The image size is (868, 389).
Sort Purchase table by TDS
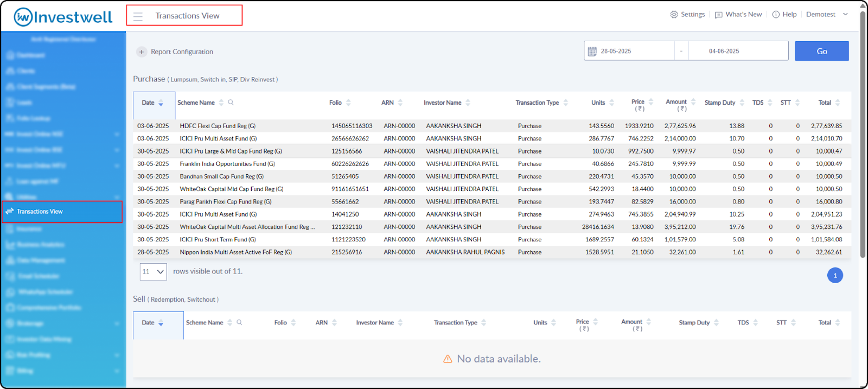pos(770,103)
